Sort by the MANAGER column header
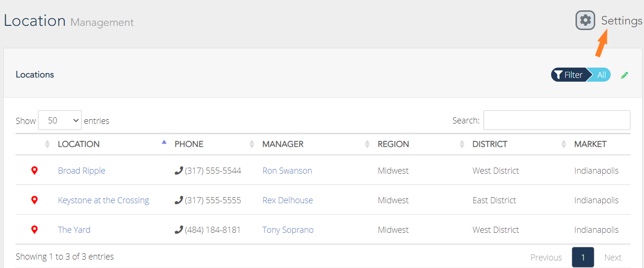 coord(283,144)
